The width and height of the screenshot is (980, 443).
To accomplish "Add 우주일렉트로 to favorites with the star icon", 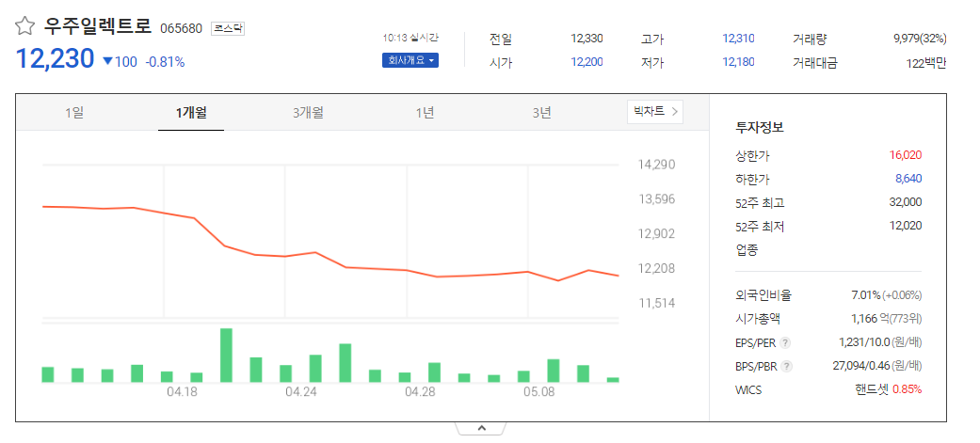I will (24, 25).
